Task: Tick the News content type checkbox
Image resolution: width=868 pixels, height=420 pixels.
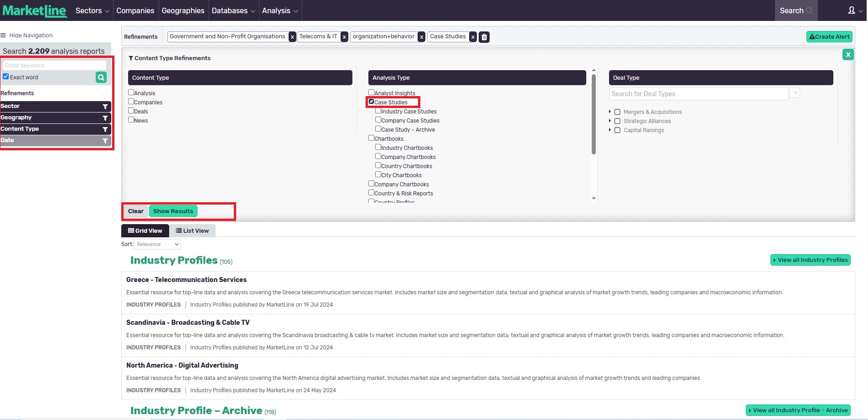Action: tap(131, 120)
